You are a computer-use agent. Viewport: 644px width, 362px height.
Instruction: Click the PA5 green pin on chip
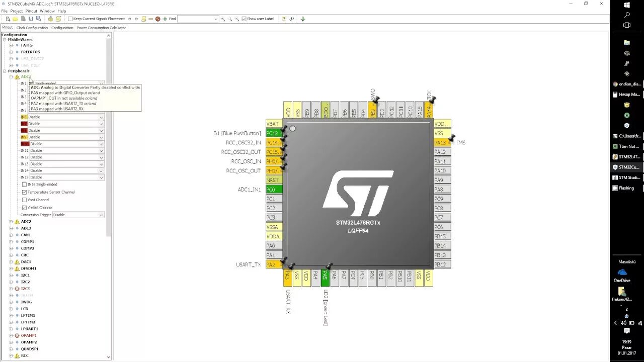pyautogui.click(x=325, y=278)
